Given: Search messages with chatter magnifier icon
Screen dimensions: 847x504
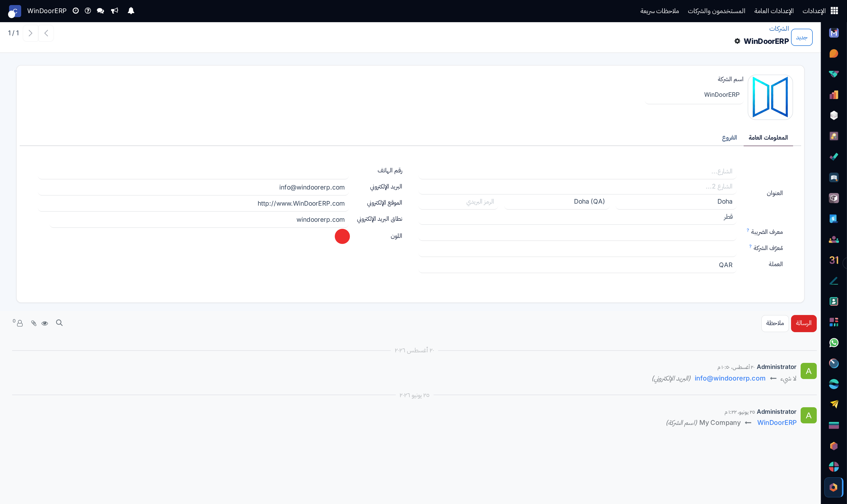Looking at the screenshot, I should (59, 323).
